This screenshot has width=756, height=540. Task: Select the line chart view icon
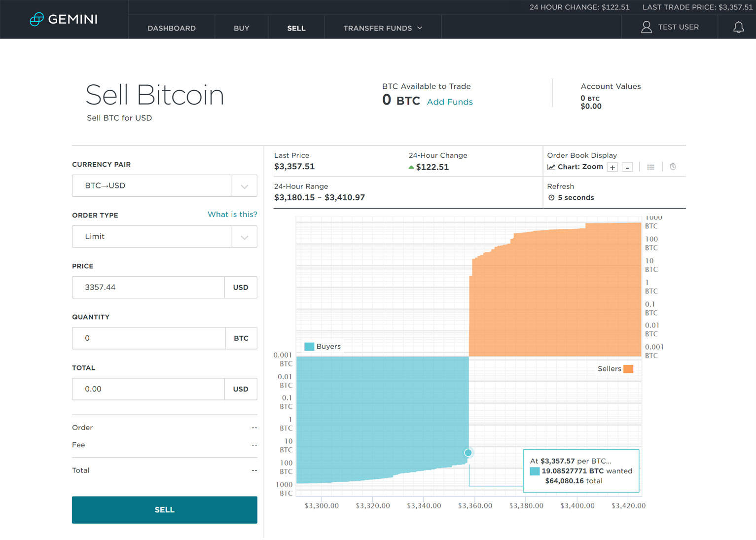click(x=551, y=167)
